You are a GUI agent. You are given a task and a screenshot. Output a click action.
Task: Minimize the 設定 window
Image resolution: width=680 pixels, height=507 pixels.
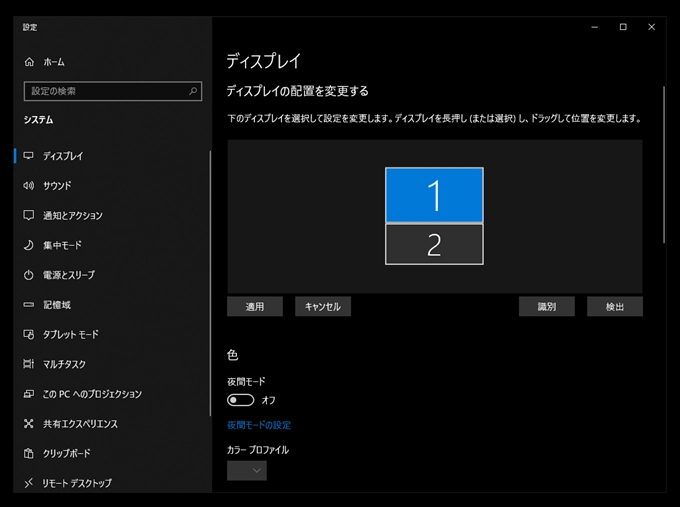[595, 27]
